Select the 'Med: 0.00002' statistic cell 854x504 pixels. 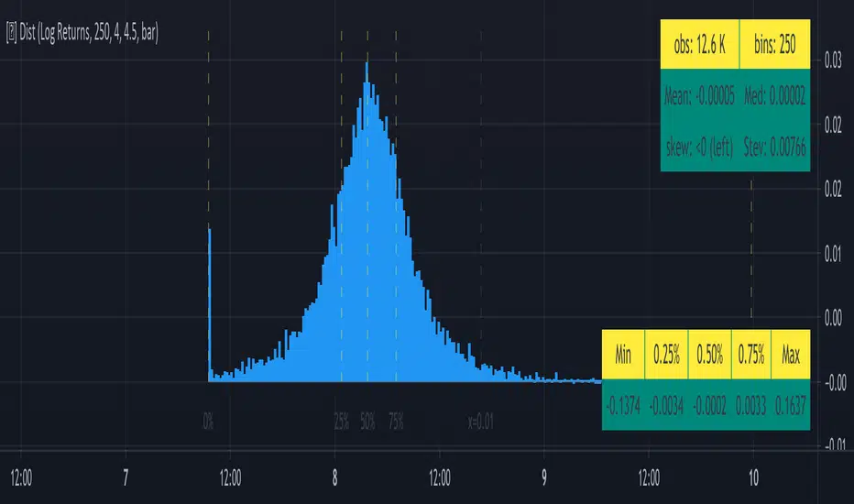click(x=774, y=96)
